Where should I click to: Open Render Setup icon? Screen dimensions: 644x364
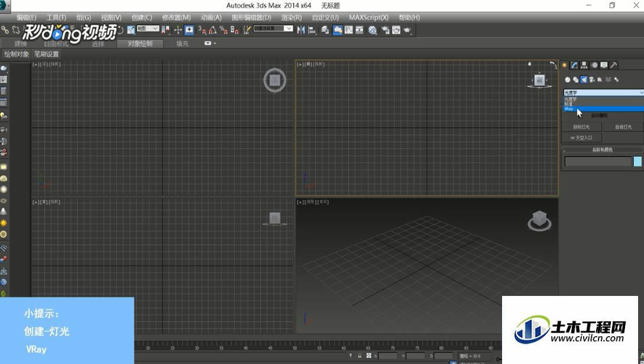(385, 30)
